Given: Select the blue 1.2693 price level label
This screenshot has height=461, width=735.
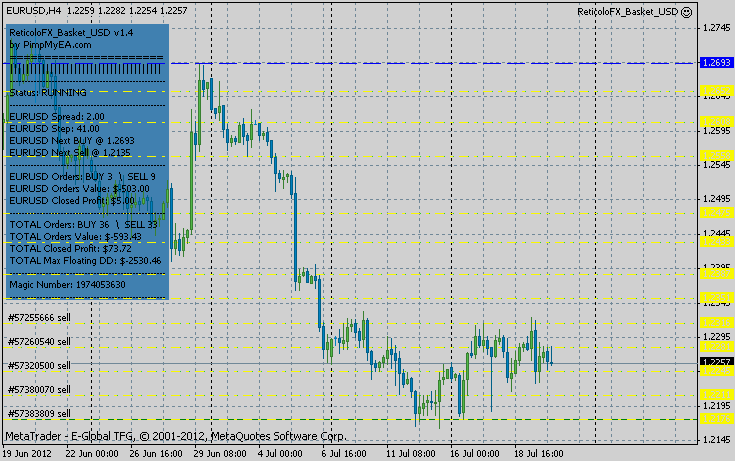Looking at the screenshot, I should pyautogui.click(x=716, y=62).
